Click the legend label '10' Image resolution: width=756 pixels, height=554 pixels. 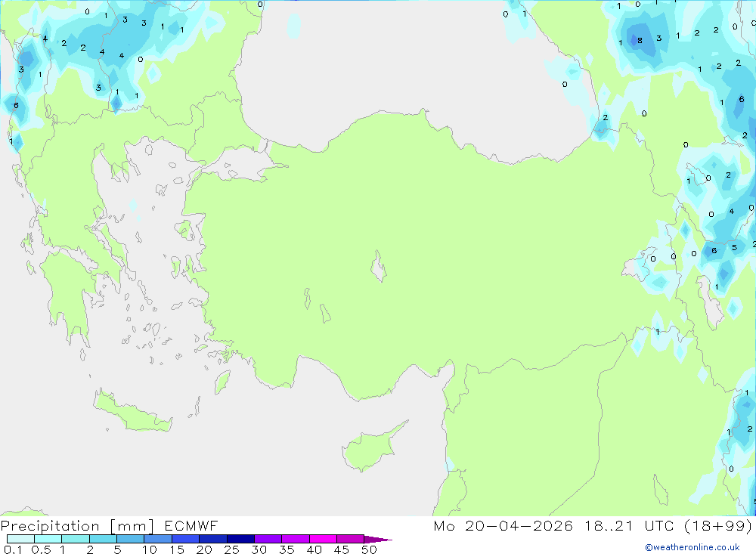[150, 549]
